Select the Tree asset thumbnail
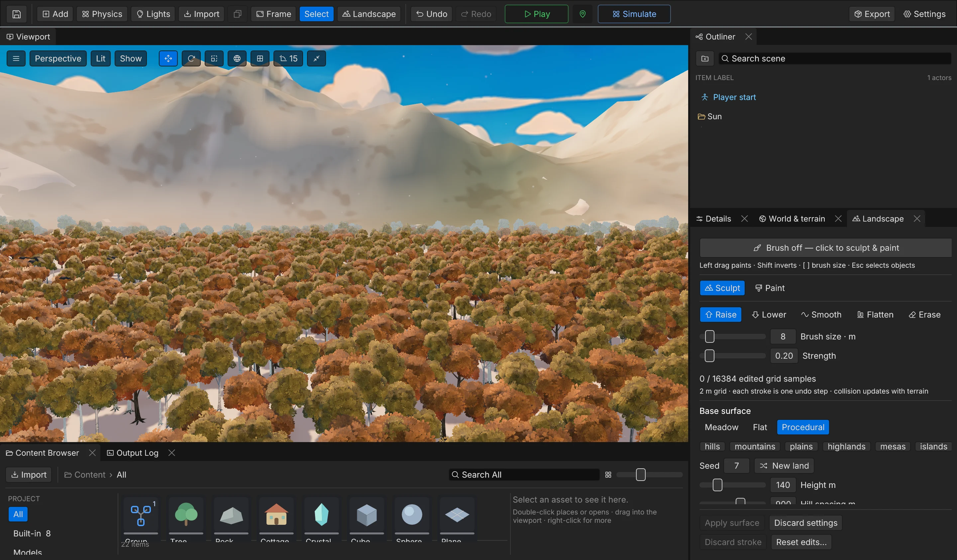 point(186,515)
